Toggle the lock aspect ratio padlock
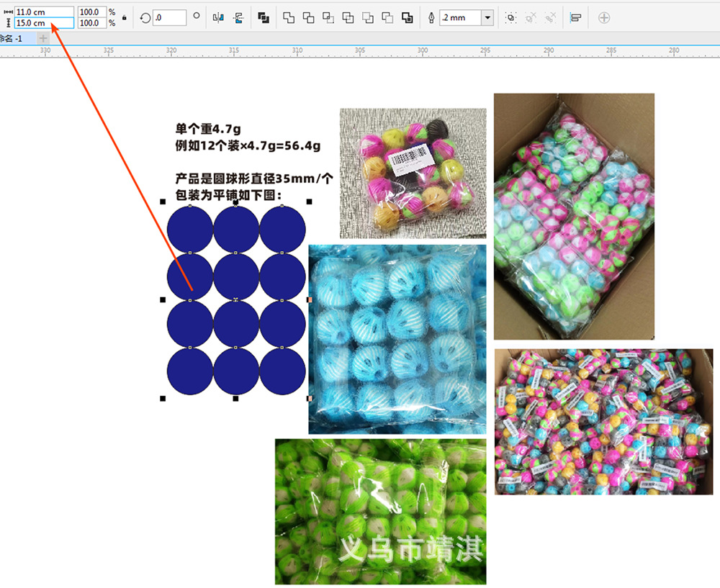 point(125,17)
